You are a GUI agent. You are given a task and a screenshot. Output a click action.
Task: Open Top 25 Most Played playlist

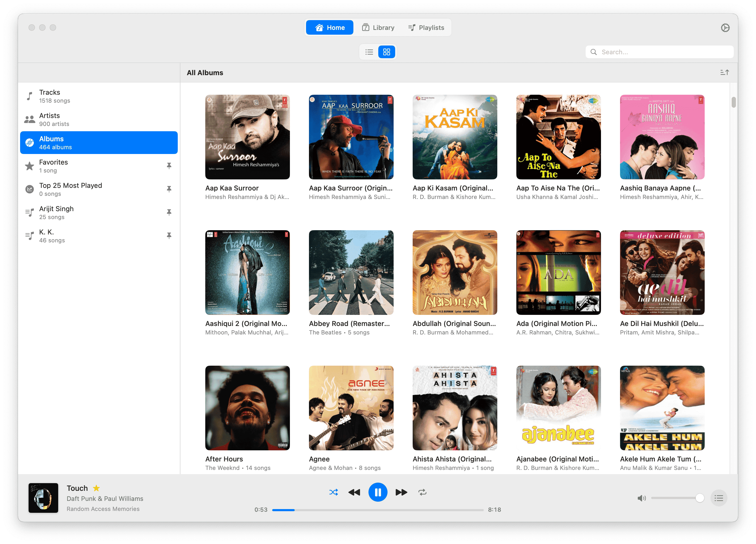tap(99, 189)
